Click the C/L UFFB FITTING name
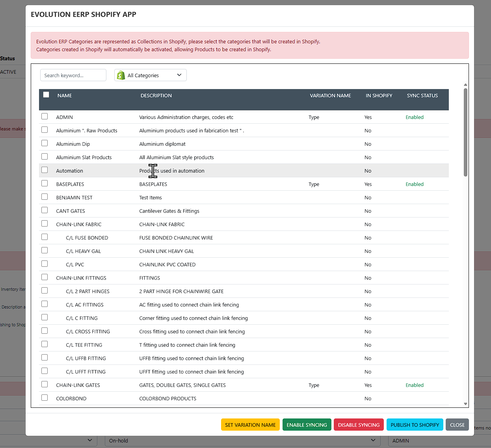This screenshot has height=448, width=491. [86, 359]
